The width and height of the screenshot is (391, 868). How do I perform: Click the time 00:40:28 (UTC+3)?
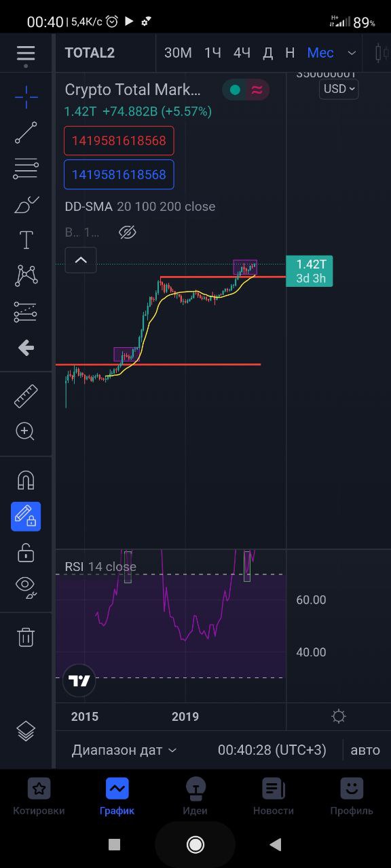click(x=272, y=750)
